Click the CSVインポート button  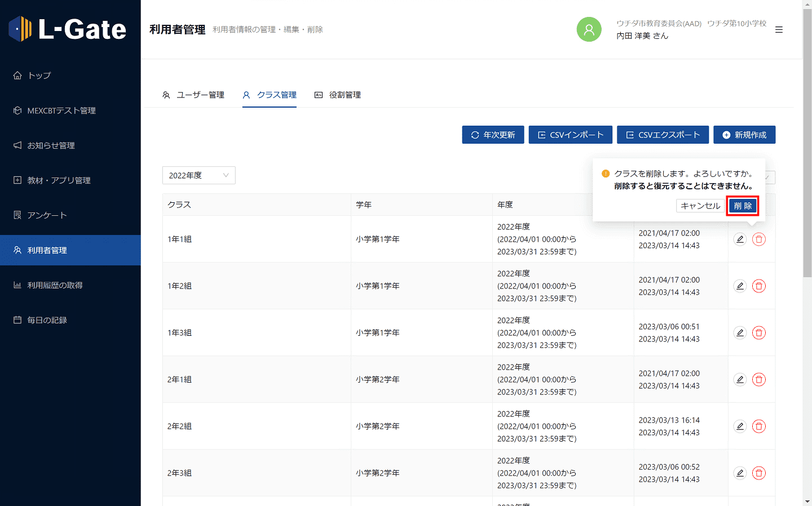[571, 135]
